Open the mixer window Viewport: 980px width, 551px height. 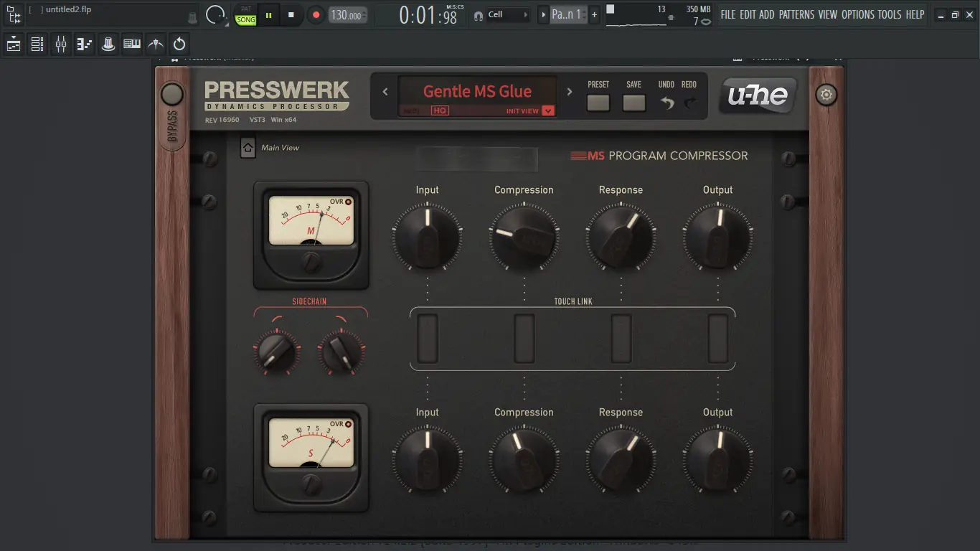click(61, 44)
